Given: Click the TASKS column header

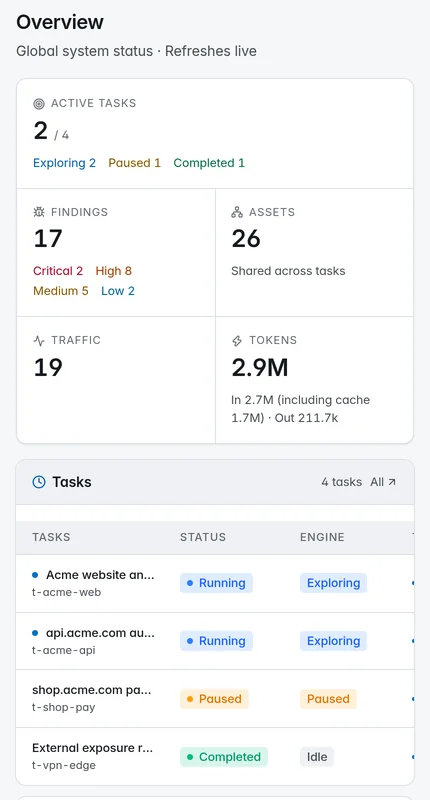Looking at the screenshot, I should coord(51,537).
